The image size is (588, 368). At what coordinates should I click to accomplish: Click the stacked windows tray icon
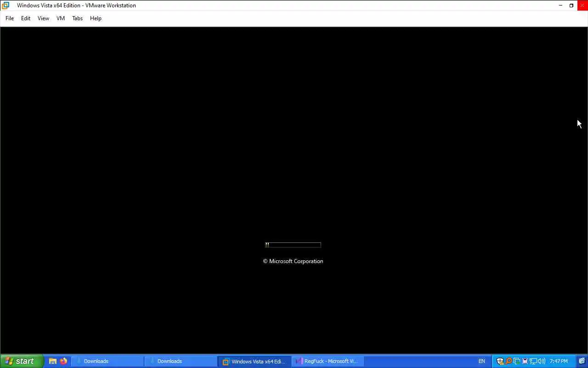click(x=517, y=362)
